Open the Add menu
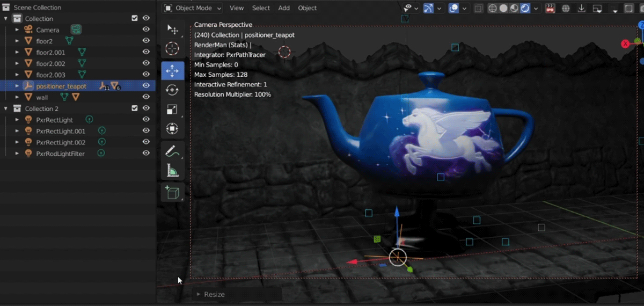 point(284,8)
